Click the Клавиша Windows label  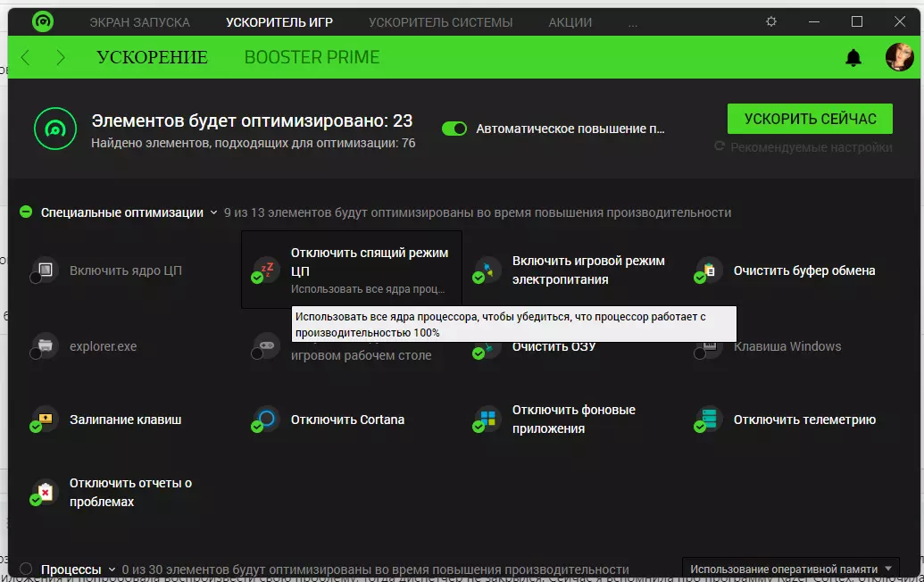(x=787, y=346)
